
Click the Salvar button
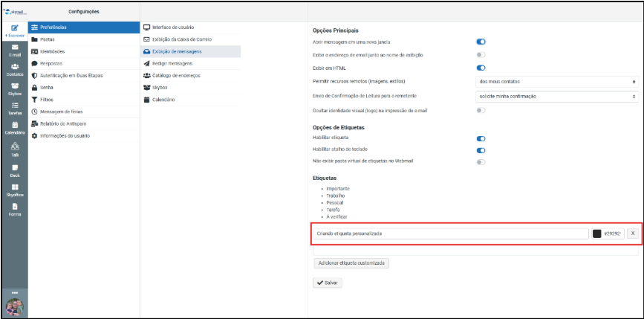point(328,283)
